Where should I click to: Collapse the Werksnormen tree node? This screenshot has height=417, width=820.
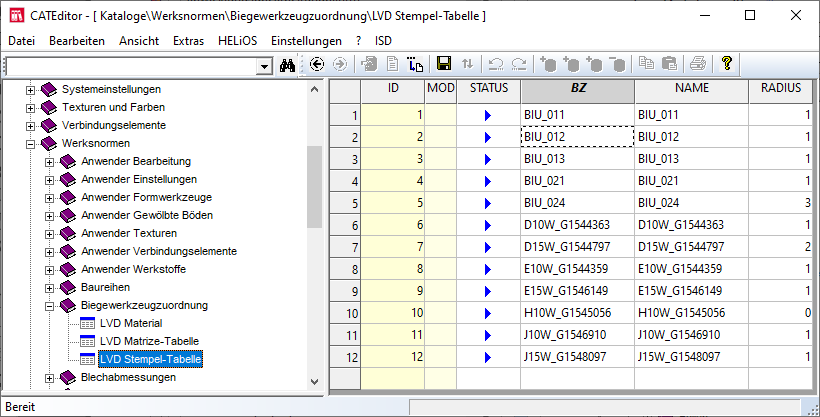pos(31,144)
